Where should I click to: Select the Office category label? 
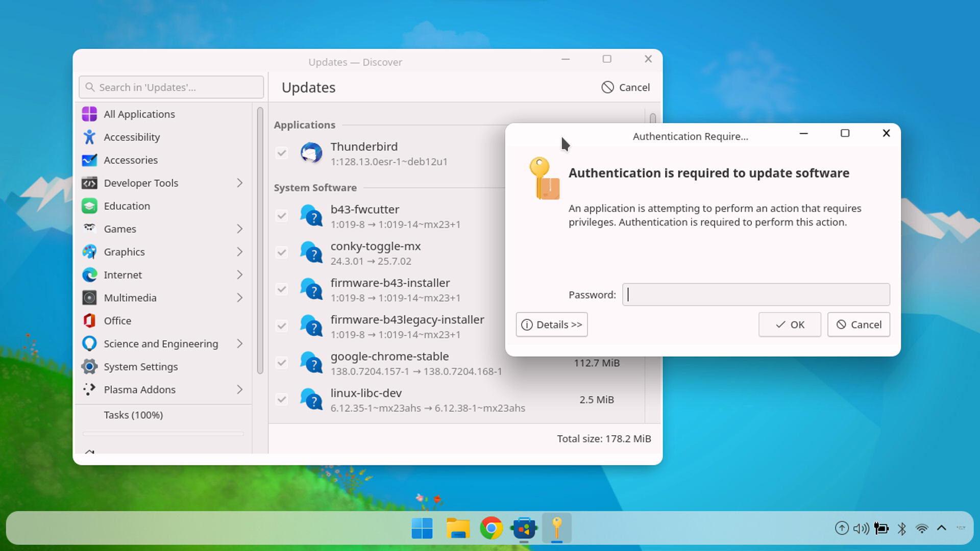(117, 320)
